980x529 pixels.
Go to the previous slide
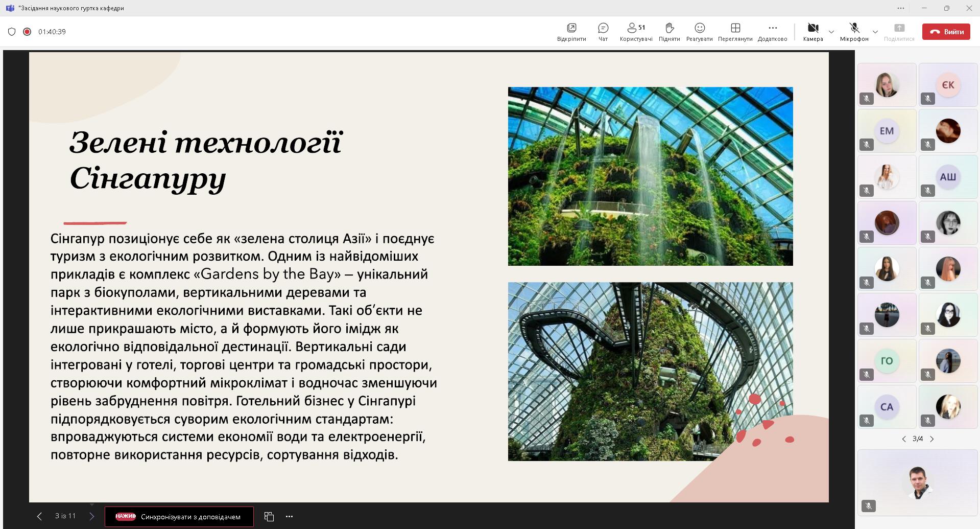pyautogui.click(x=39, y=516)
